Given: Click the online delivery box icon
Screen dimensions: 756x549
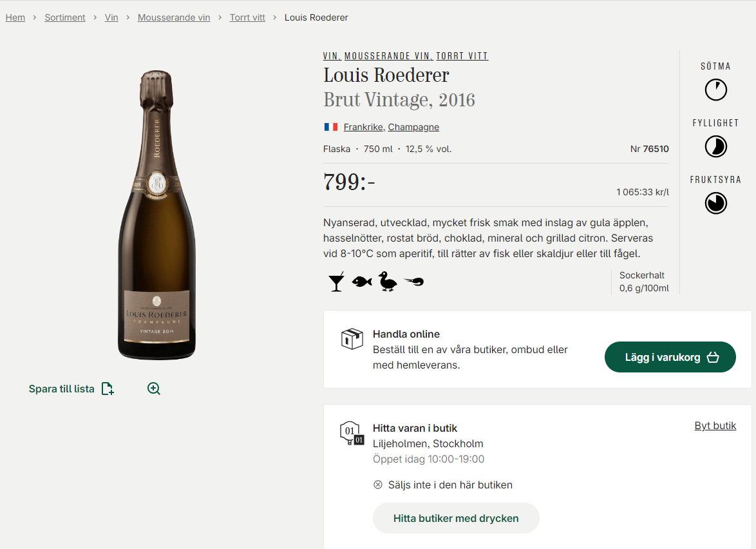Looking at the screenshot, I should (x=352, y=338).
